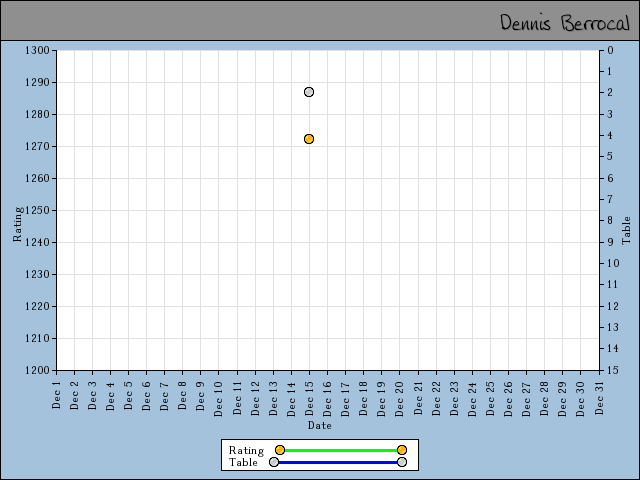Image resolution: width=640 pixels, height=480 pixels.
Task: Click the 1200 rating axis value
Action: [37, 370]
